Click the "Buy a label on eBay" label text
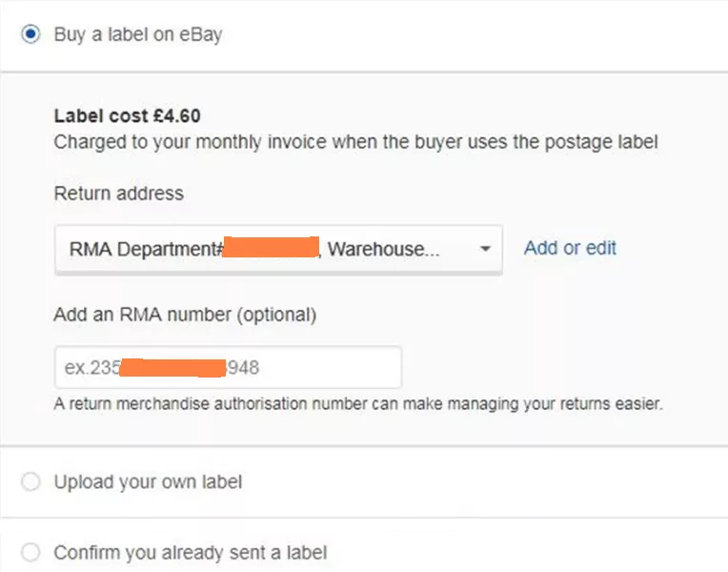Screen dimensions: 728x572 138,35
